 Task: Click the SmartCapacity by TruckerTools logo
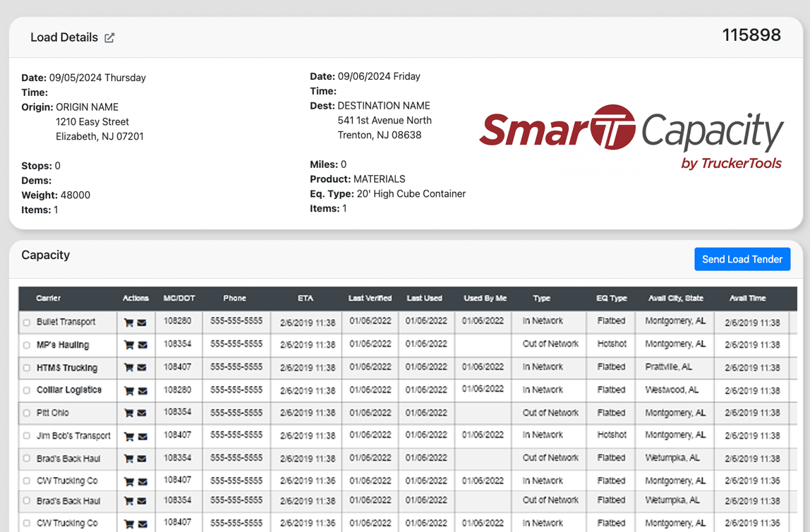coord(631,138)
